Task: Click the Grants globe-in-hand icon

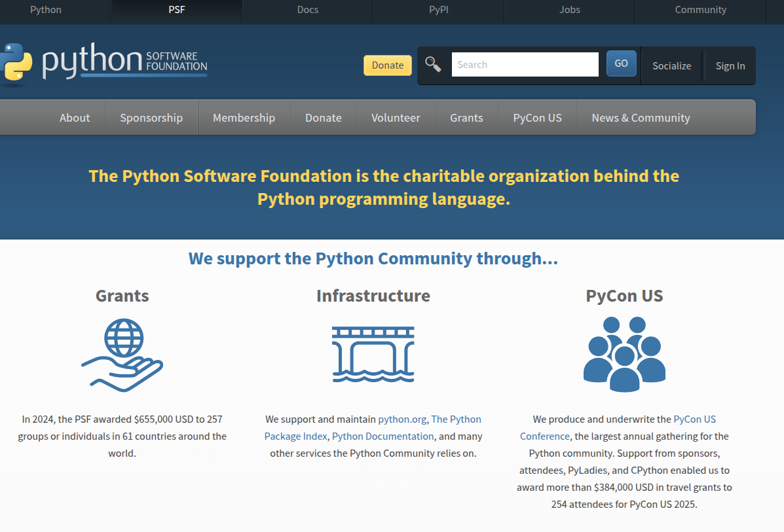Action: click(122, 355)
